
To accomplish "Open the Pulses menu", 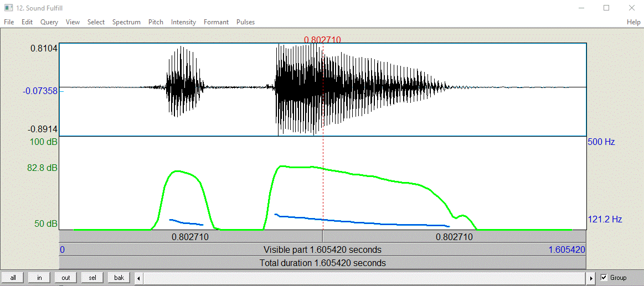I will pos(246,22).
